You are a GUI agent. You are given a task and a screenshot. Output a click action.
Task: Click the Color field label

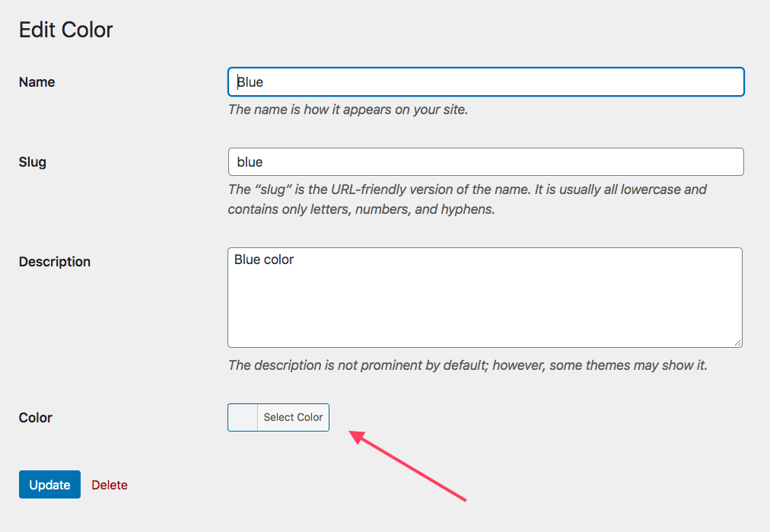pyautogui.click(x=36, y=418)
